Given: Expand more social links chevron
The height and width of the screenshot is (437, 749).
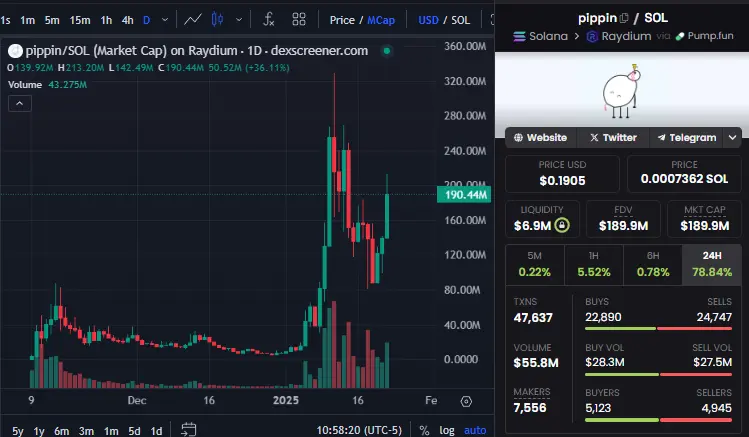Looking at the screenshot, I should point(733,138).
